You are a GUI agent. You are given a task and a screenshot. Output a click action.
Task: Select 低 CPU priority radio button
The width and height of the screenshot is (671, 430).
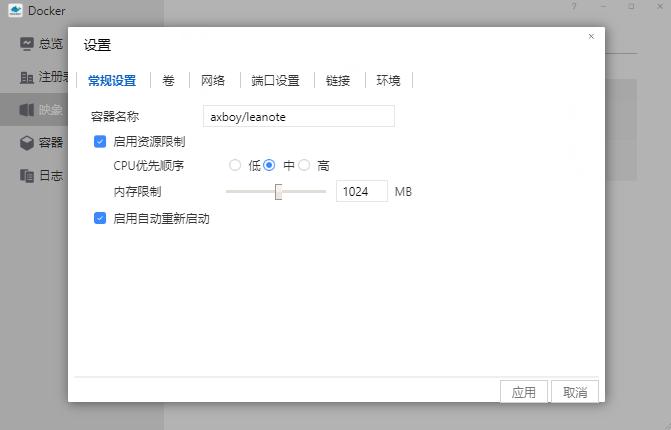coord(235,165)
